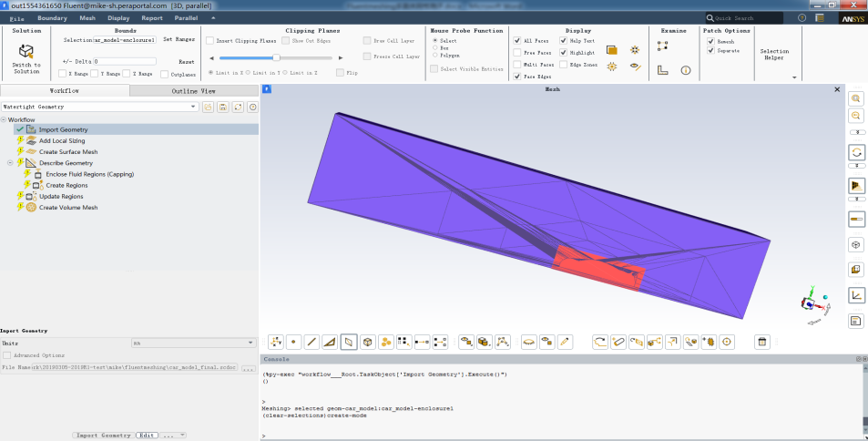Click the pencil edit icon in bottom toolbar
868x441 pixels.
pos(565,343)
